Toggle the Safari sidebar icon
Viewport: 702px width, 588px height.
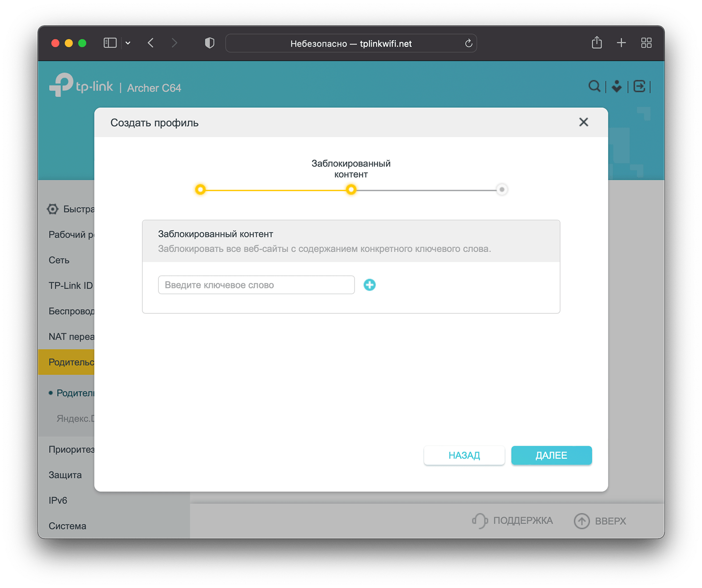coord(110,43)
